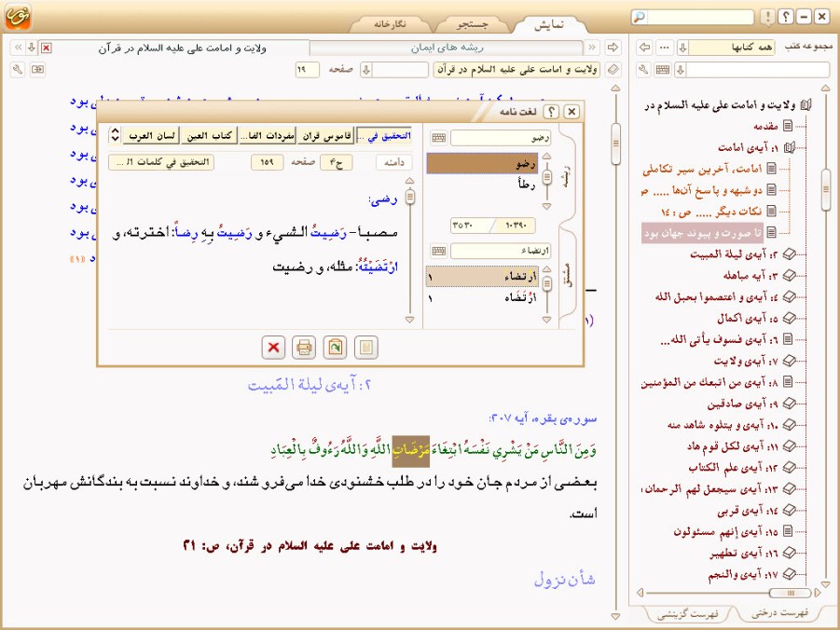Select the لسان العرب dictionary tab
Viewport: 840px width, 630px height.
coord(152,135)
